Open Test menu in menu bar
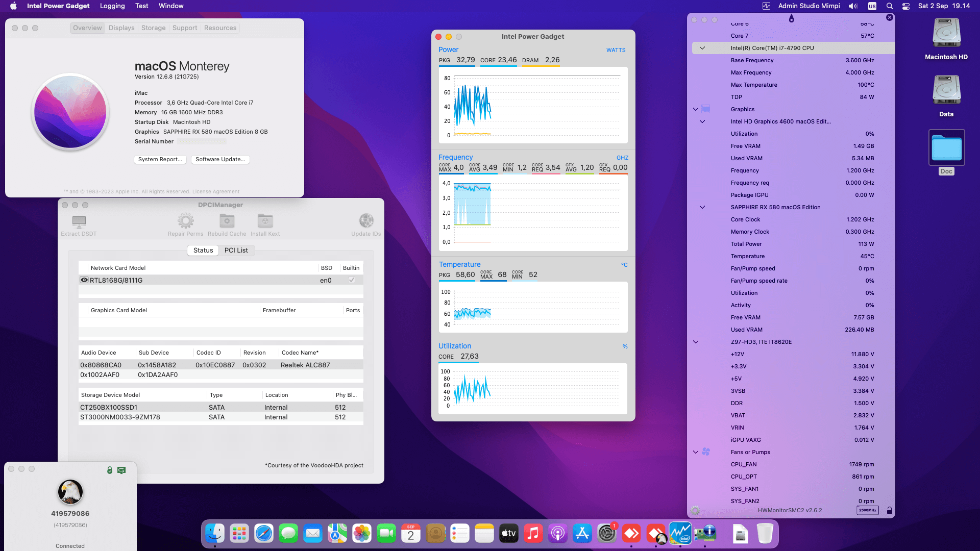 (x=142, y=6)
